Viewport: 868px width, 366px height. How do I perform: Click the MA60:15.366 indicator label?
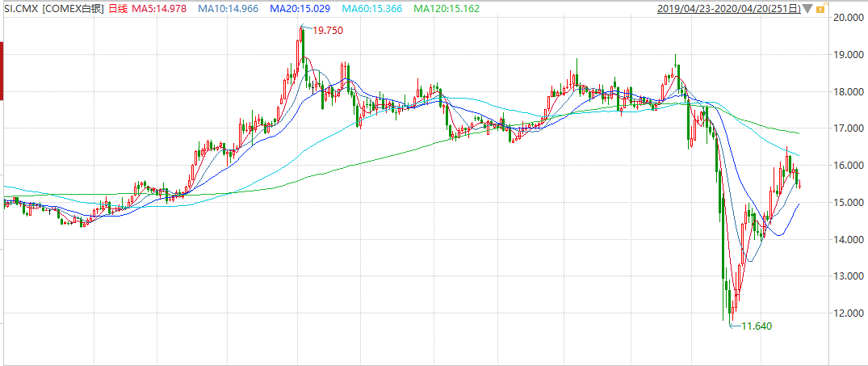click(x=371, y=9)
